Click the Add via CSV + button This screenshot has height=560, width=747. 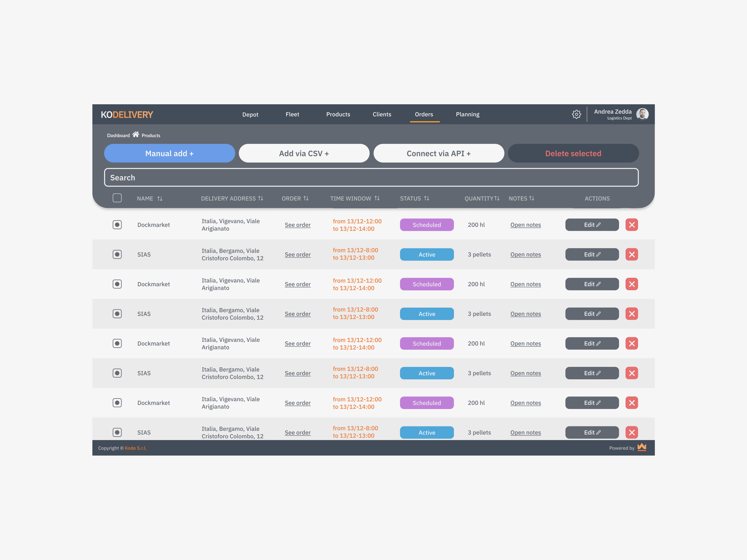coord(304,153)
